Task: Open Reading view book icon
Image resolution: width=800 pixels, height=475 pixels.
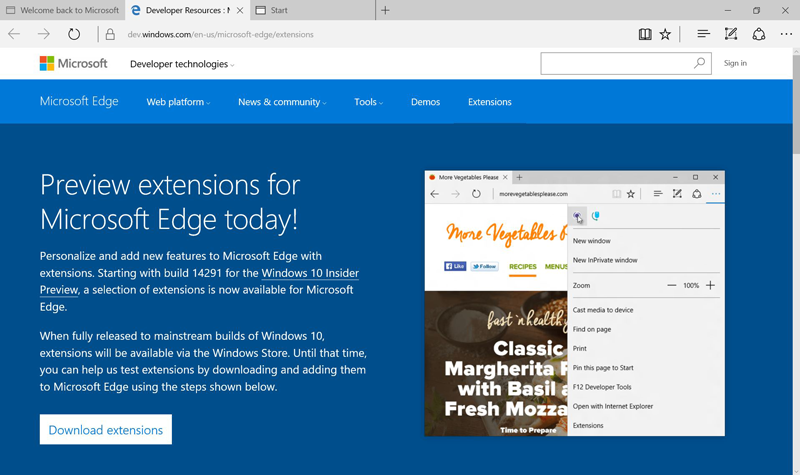Action: point(645,34)
